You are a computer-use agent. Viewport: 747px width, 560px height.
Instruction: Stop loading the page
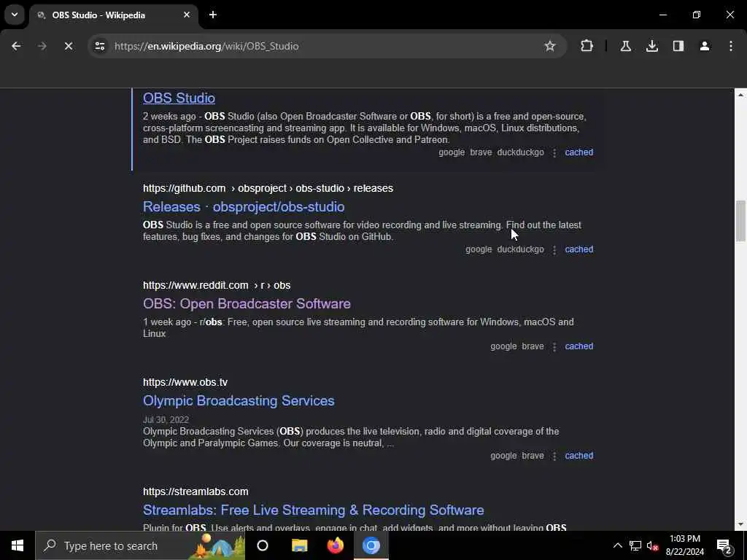pos(68,46)
